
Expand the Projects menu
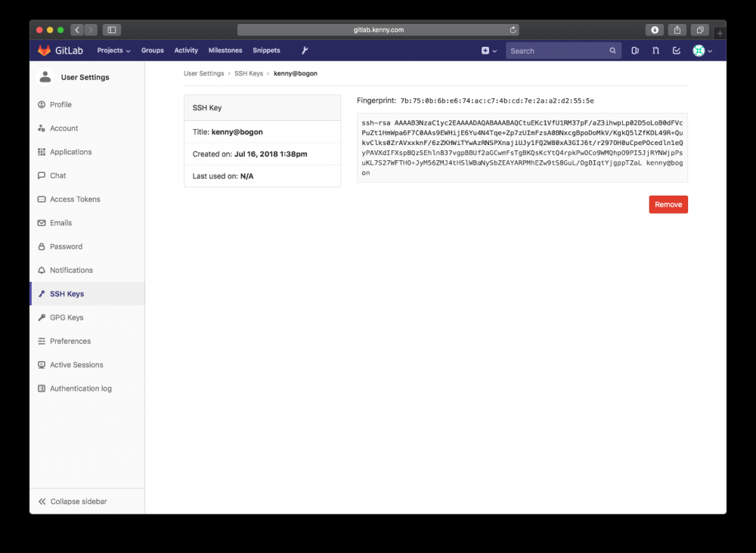pos(114,51)
